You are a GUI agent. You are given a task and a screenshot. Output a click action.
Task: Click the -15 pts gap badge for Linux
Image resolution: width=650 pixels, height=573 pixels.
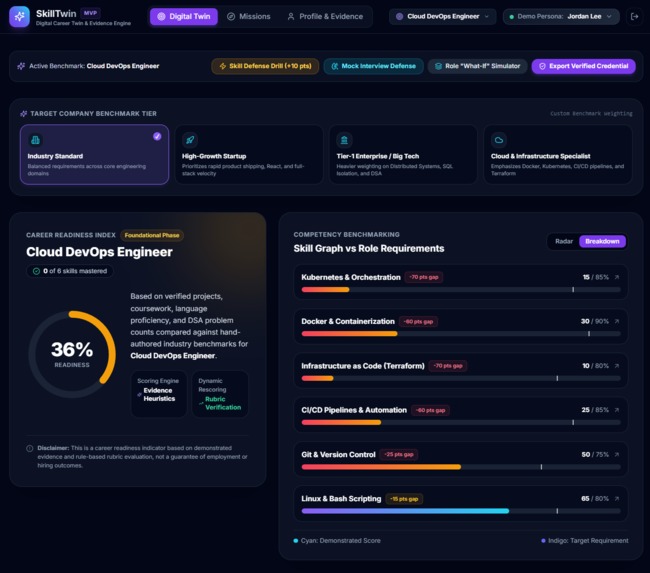pyautogui.click(x=404, y=499)
